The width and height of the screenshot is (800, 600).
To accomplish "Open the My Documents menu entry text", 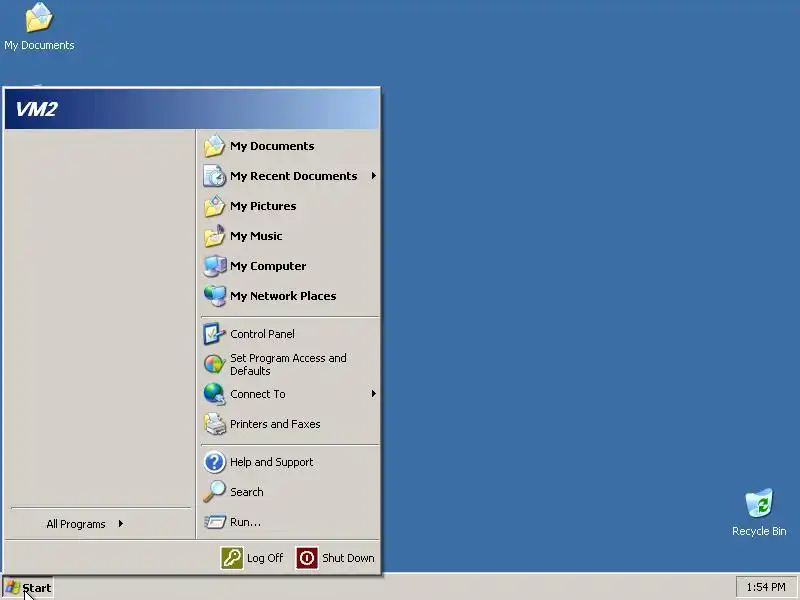I will click(x=272, y=146).
